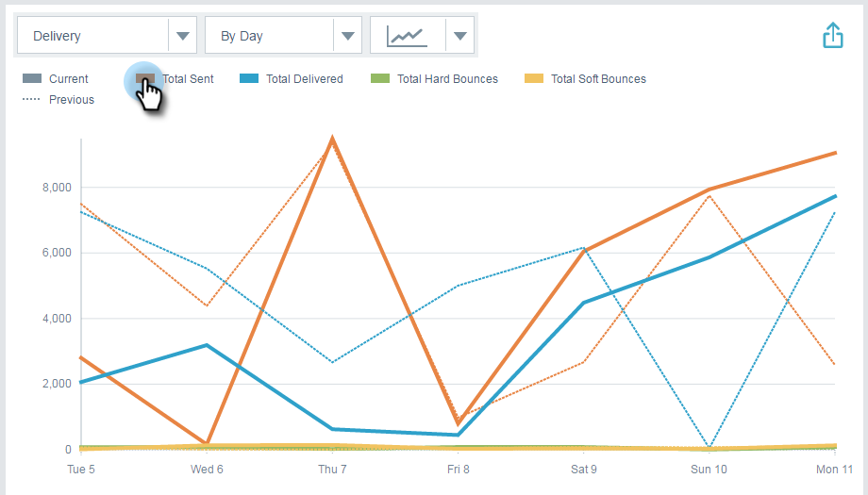
Task: Toggle the Previous dotted-line legend icon
Action: [x=31, y=100]
